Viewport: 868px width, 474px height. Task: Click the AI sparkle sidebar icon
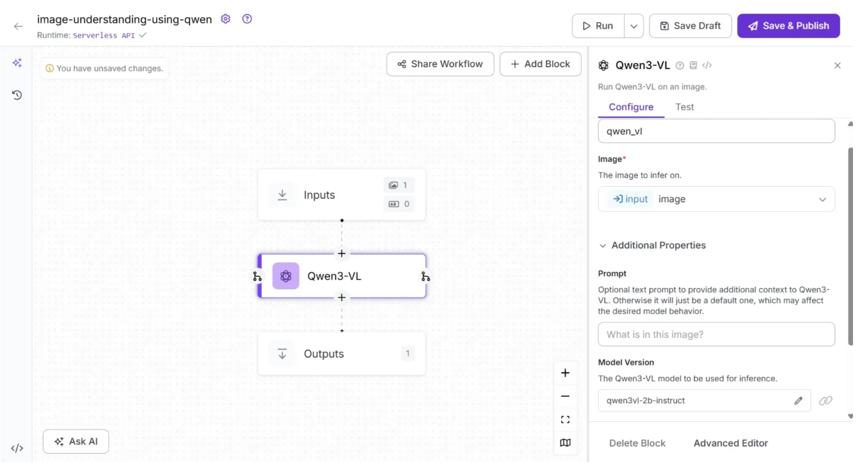tap(17, 63)
